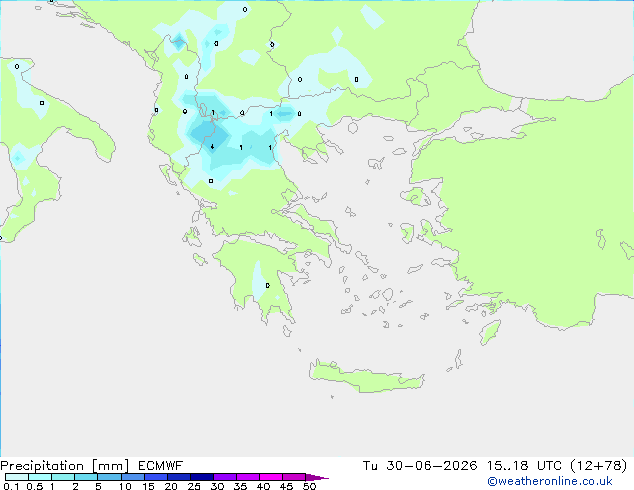Viewport: 634px width, 490px height.
Task: Click the island of Crete on the map
Action: click(x=366, y=377)
